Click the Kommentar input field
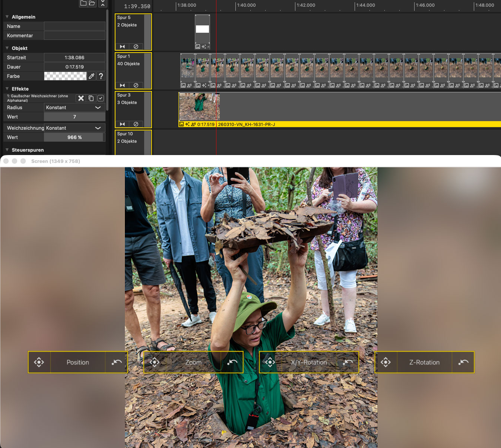The height and width of the screenshot is (448, 501). point(74,35)
